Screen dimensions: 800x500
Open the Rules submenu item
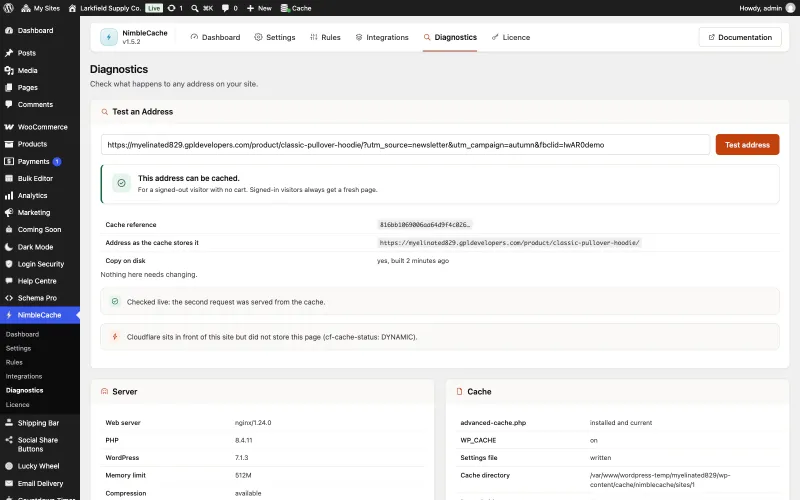click(14, 363)
